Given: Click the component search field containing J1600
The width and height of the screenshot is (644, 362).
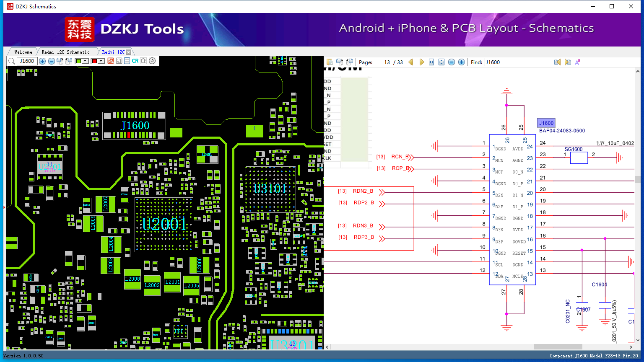Looking at the screenshot, I should 27,61.
